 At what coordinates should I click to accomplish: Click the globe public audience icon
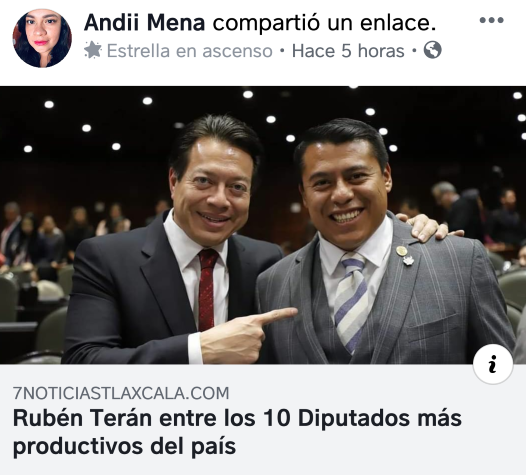(433, 50)
